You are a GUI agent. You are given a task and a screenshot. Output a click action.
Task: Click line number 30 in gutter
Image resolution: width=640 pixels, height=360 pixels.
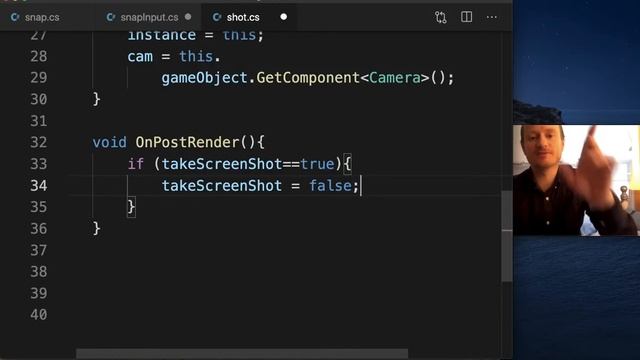coord(39,99)
